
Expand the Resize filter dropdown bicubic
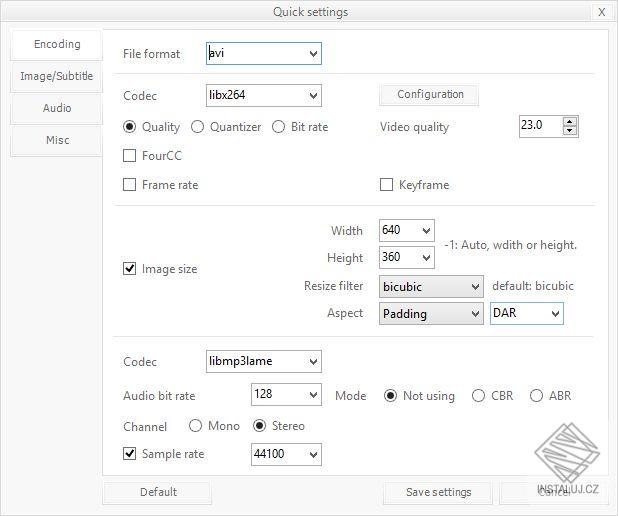431,287
